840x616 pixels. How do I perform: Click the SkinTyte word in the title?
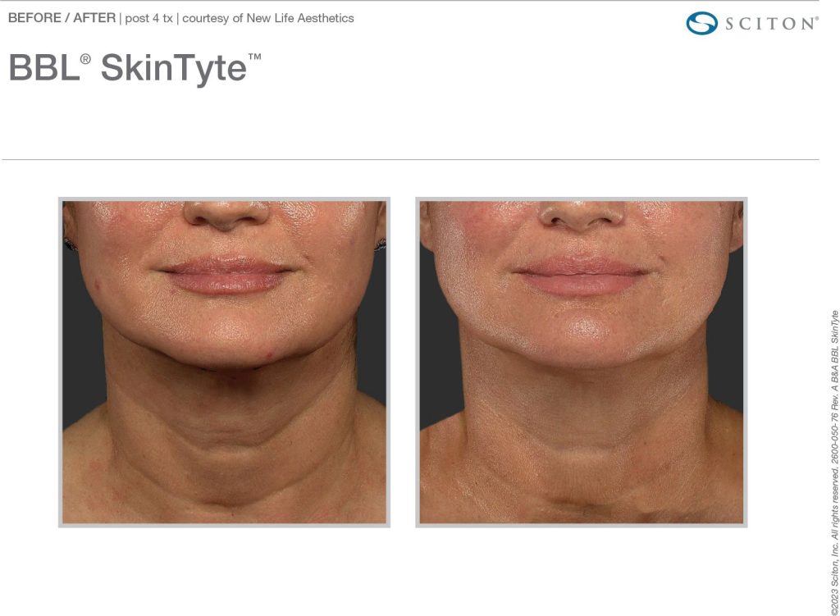point(174,70)
